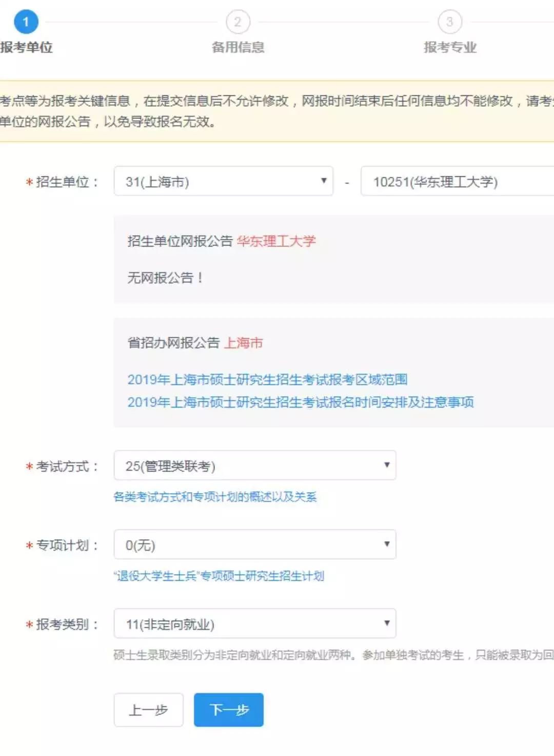Switch to the 备用信息 step
This screenshot has height=756, width=554.
tap(238, 48)
